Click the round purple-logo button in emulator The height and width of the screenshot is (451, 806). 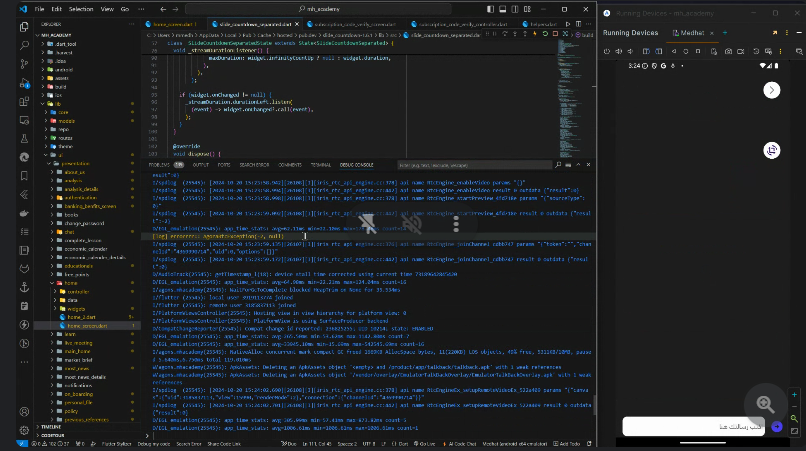click(x=772, y=150)
